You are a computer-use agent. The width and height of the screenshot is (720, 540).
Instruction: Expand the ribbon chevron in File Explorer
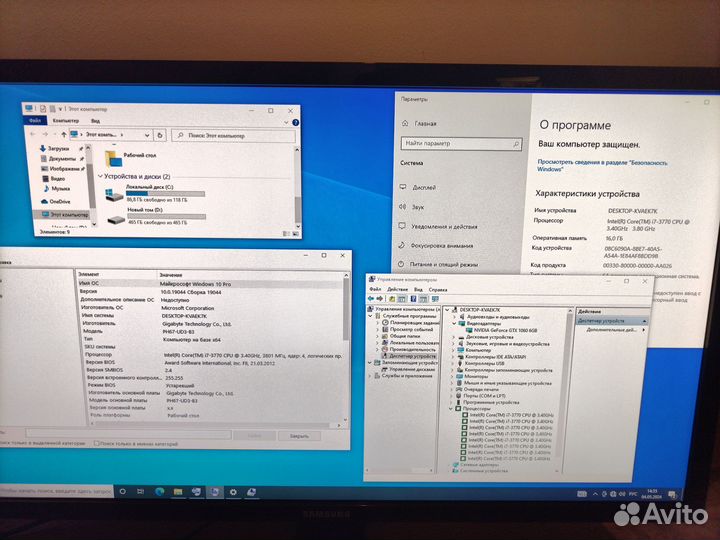click(286, 123)
